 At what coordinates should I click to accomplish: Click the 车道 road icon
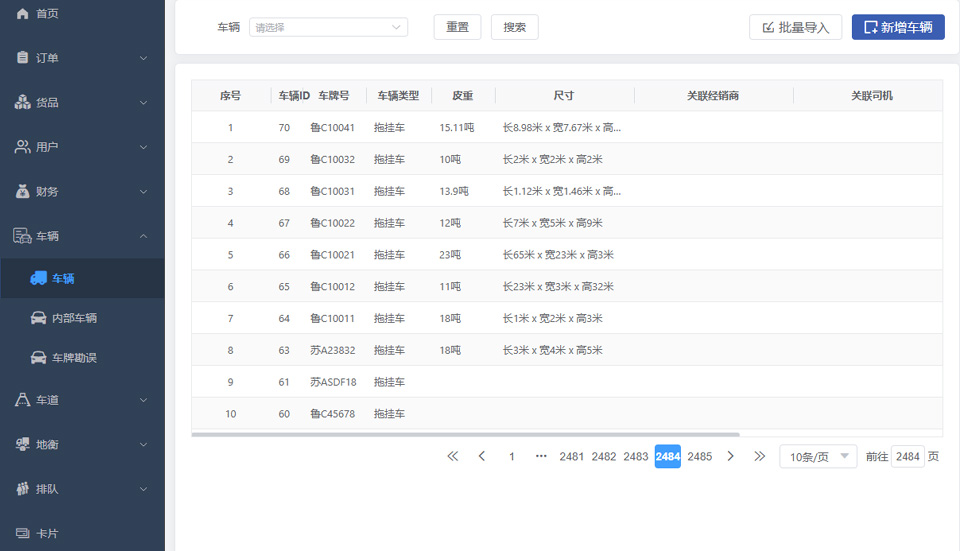23,400
